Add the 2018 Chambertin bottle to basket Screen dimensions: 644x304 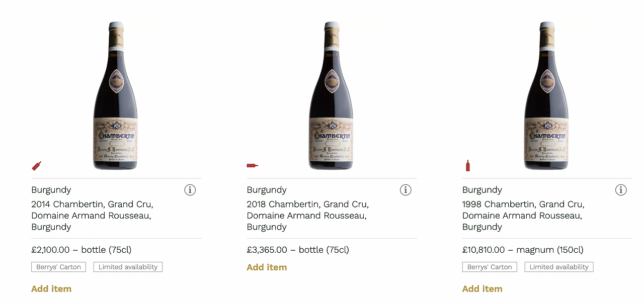267,267
